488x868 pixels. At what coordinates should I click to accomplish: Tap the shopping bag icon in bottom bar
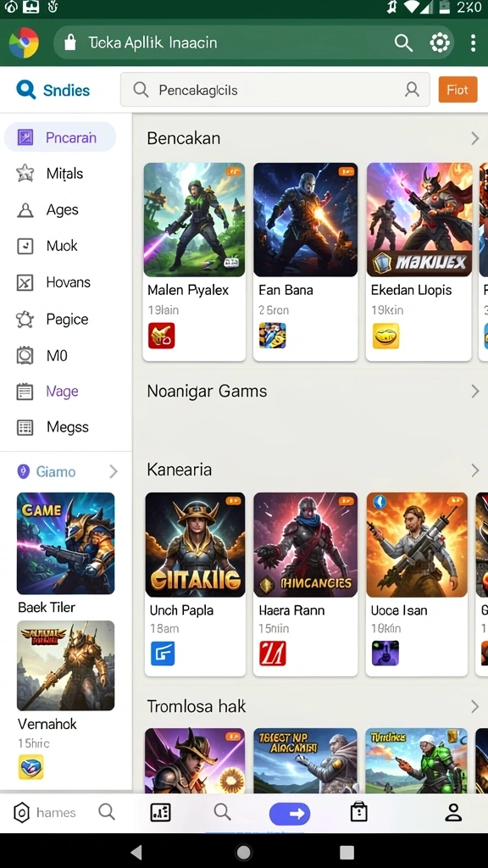coord(359,812)
